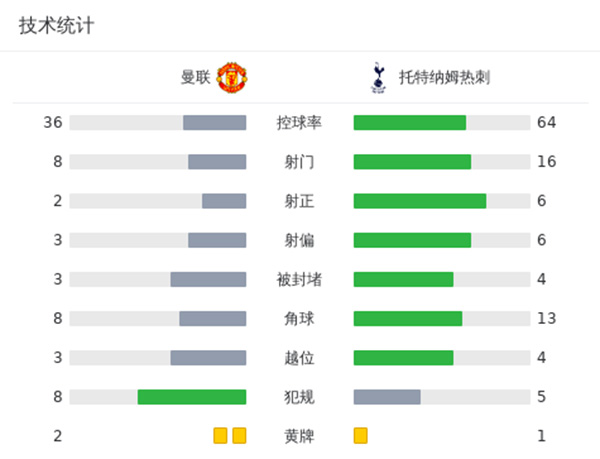Click the 角球 corner kicks label
This screenshot has width=600, height=459.
point(299,319)
